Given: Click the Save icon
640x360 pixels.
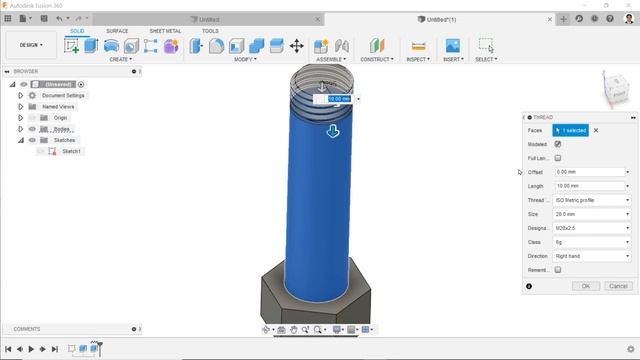Looking at the screenshot, I should [x=44, y=18].
